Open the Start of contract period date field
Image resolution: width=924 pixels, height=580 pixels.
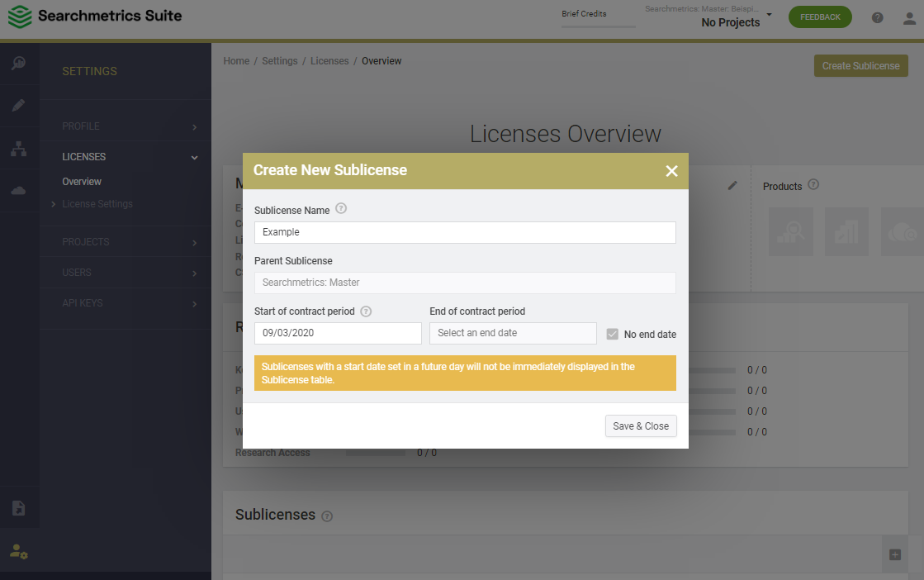(338, 333)
